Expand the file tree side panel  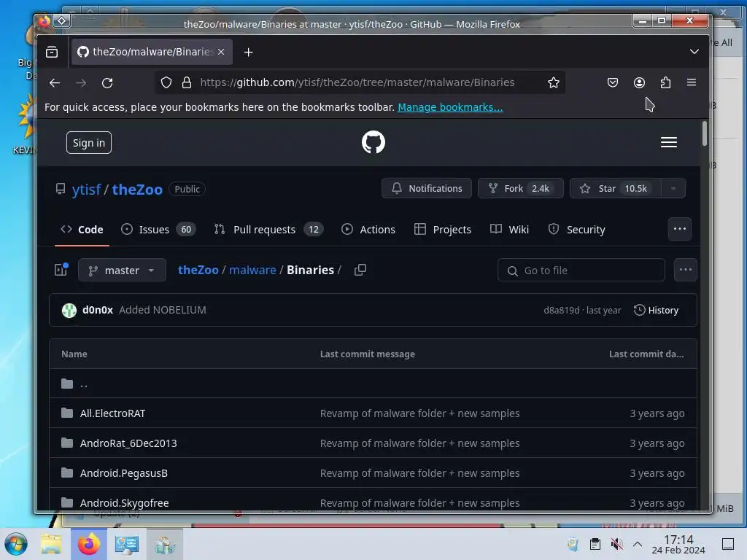pos(61,270)
